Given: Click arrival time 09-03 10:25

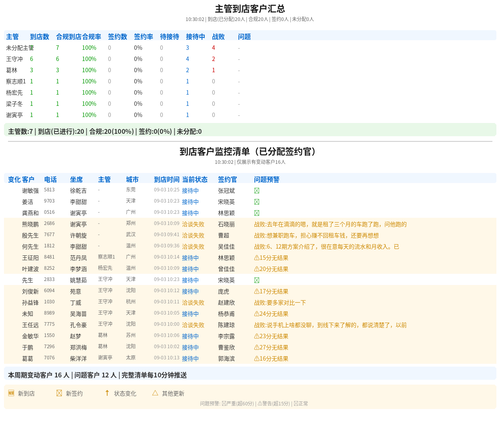Looking at the screenshot, I should pyautogui.click(x=167, y=190).
